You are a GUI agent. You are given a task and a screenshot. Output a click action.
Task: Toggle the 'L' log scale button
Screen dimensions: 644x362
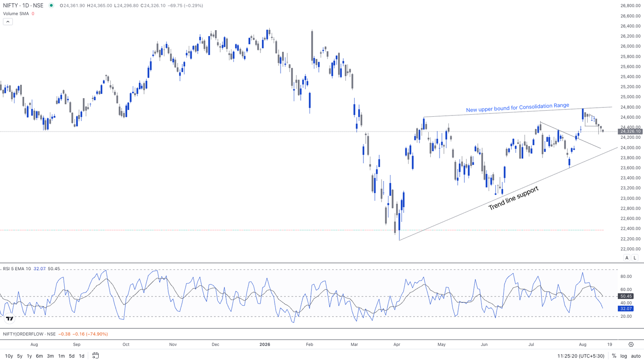click(635, 258)
